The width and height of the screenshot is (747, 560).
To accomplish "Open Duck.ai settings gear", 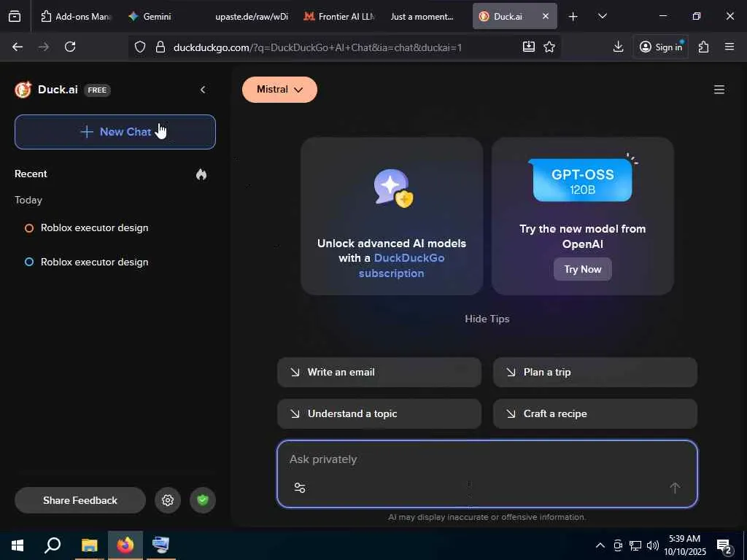I will point(168,500).
